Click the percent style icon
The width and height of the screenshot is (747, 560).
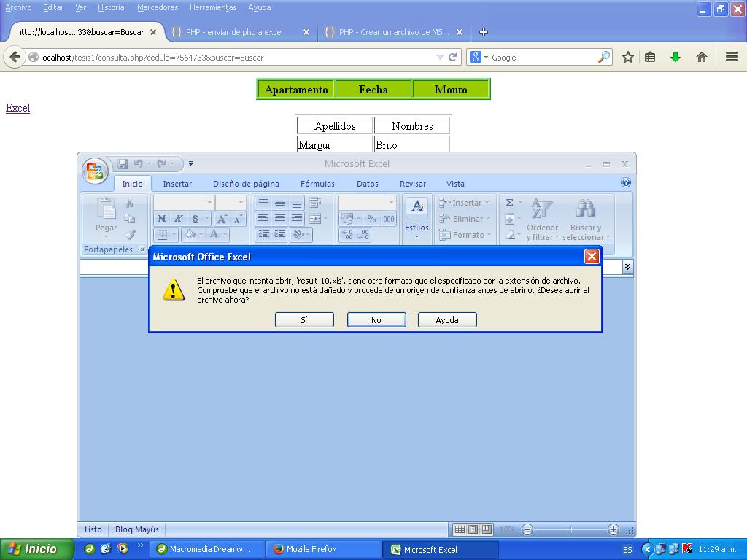pos(371,219)
